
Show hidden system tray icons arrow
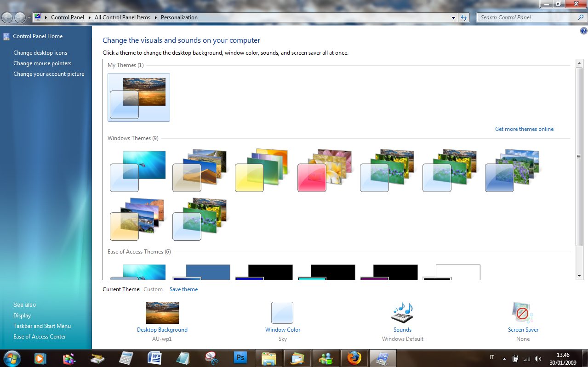tap(504, 358)
